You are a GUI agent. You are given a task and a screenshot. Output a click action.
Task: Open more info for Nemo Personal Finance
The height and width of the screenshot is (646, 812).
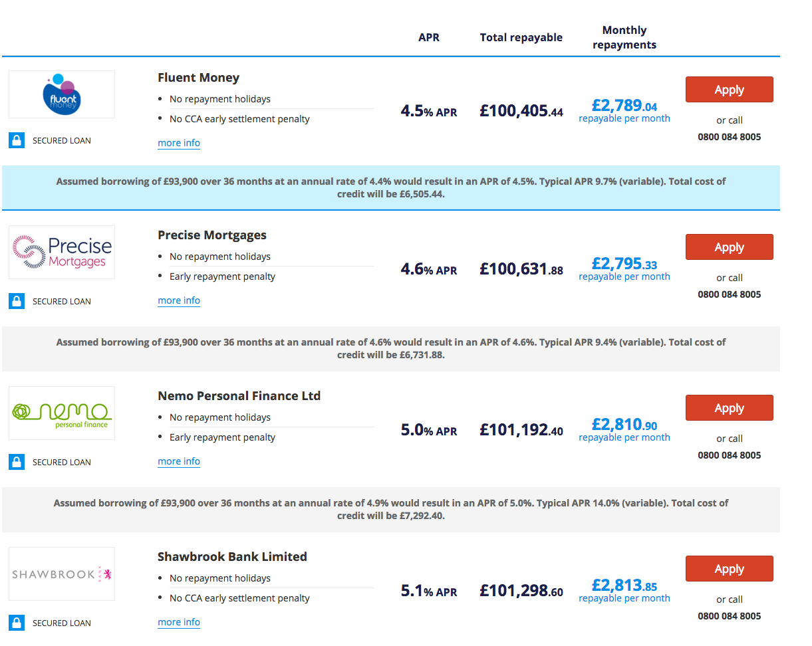(x=179, y=461)
